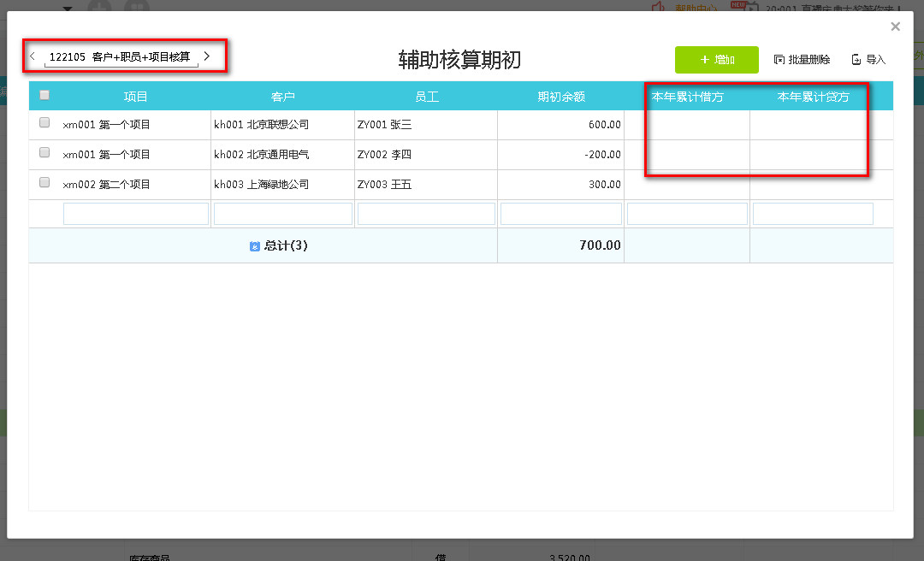The image size is (924, 561).
Task: Click the empty 项目 input field
Action: point(135,214)
